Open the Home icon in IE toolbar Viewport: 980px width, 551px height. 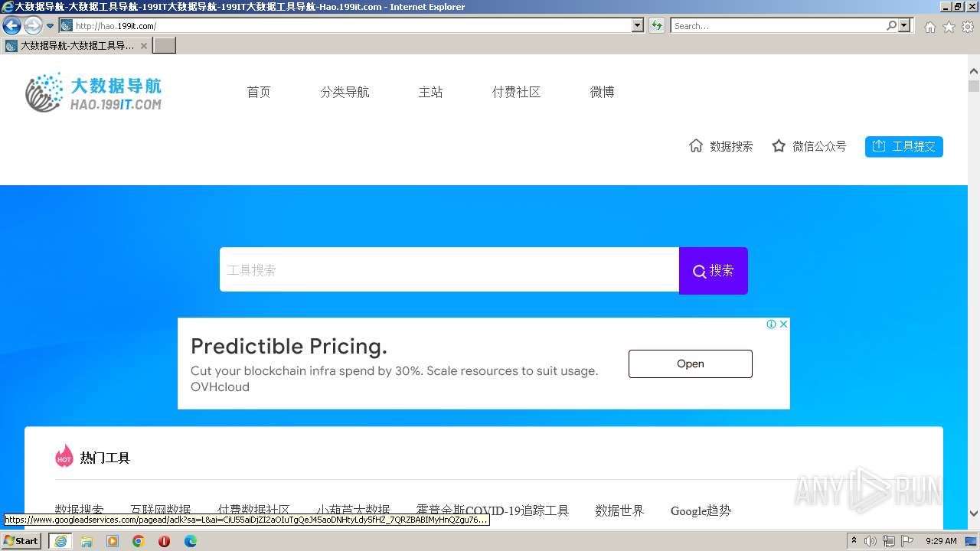coord(929,27)
